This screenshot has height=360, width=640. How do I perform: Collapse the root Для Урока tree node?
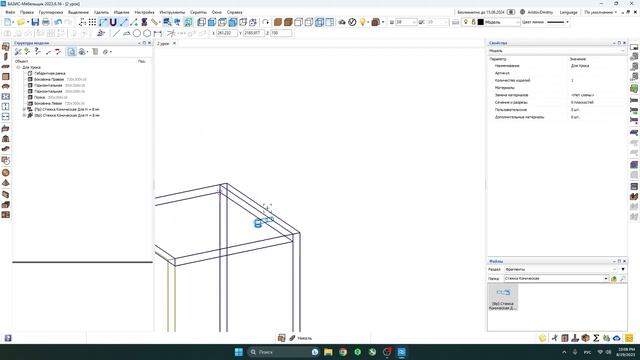(18, 67)
